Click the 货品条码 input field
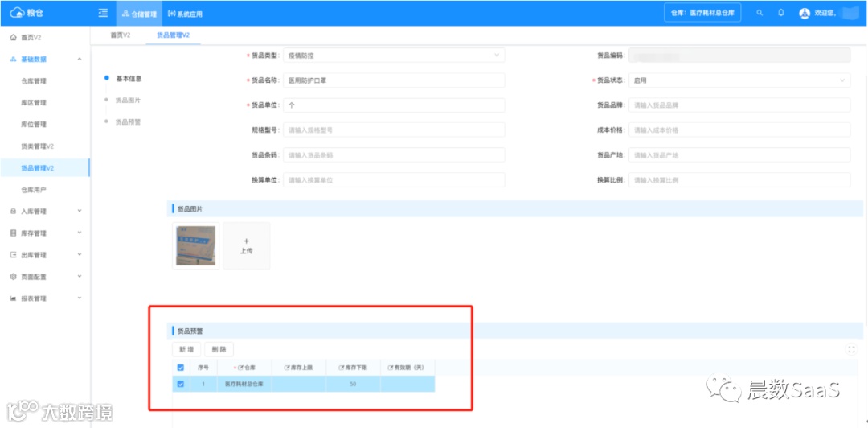This screenshot has height=428, width=868. [x=394, y=155]
